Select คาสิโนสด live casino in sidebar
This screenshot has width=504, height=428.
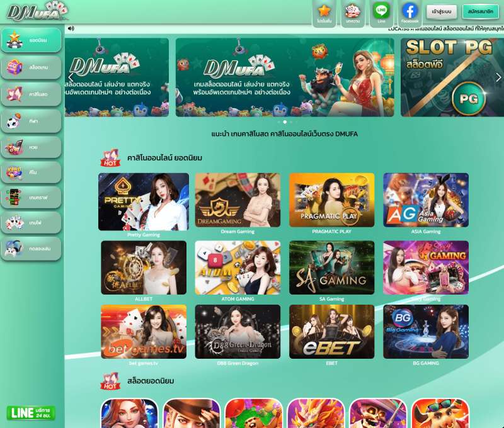31,94
